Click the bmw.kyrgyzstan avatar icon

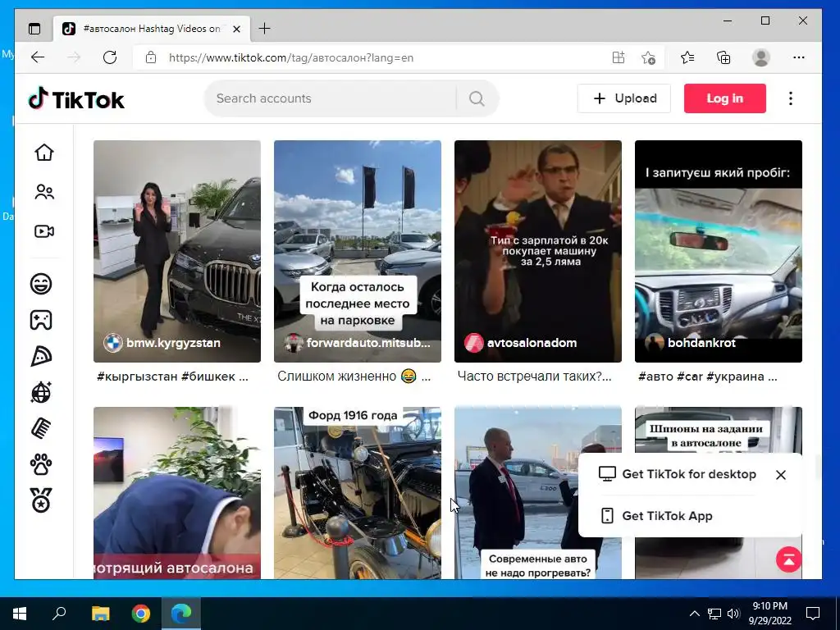(x=113, y=343)
